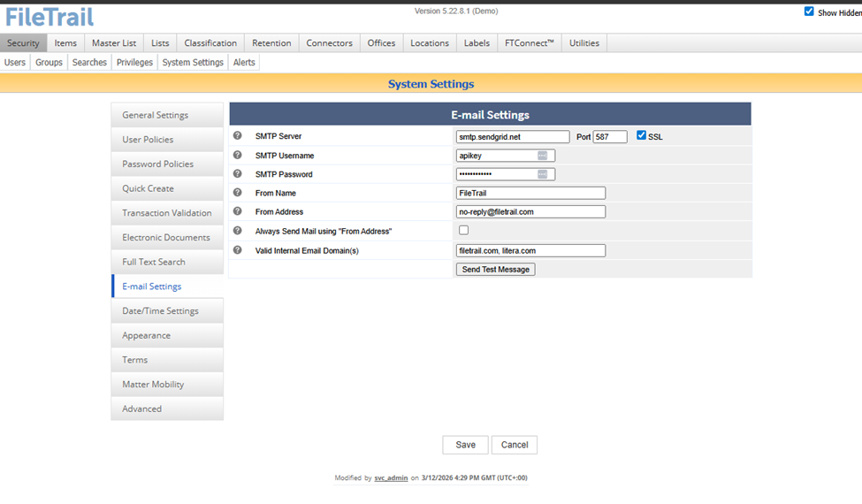
Task: Select Appearance in the sidebar
Action: (167, 335)
